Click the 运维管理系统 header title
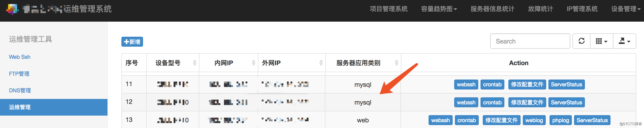This screenshot has height=128, width=644. tap(87, 9)
